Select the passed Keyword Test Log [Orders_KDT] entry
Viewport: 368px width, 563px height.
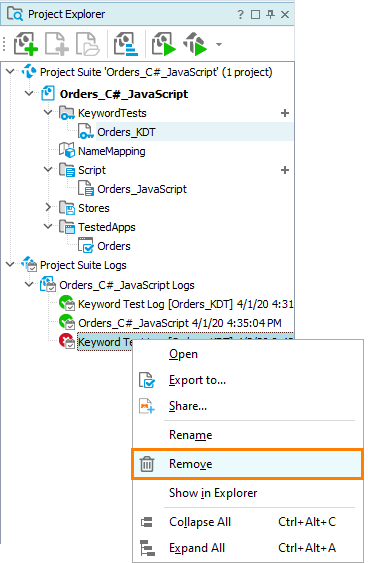click(186, 304)
